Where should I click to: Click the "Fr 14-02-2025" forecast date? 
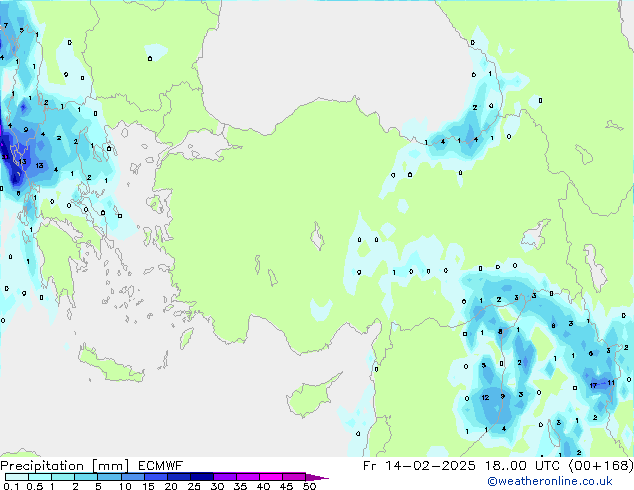(x=419, y=466)
